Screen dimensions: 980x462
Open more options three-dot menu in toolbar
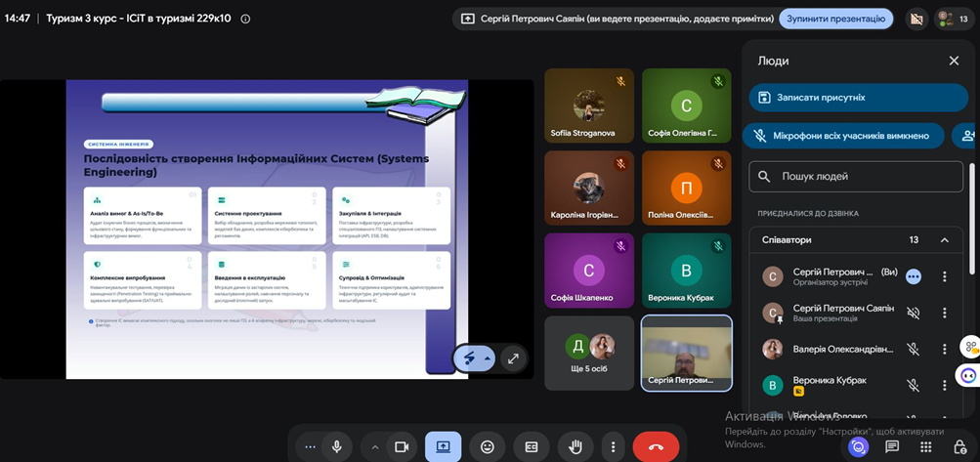[614, 446]
